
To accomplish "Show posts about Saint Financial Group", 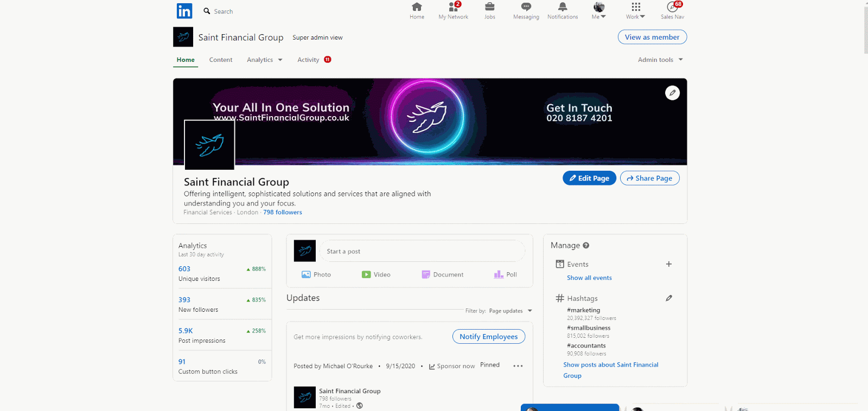I will [611, 370].
